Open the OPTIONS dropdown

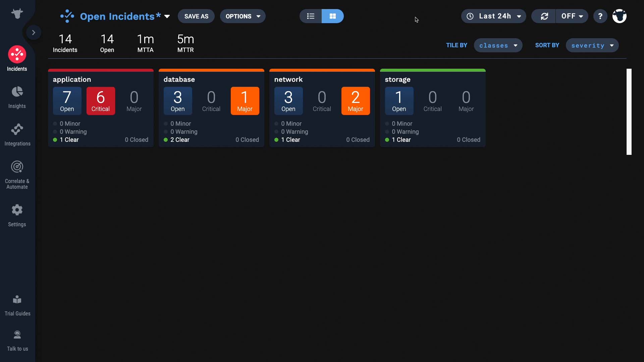tap(243, 16)
